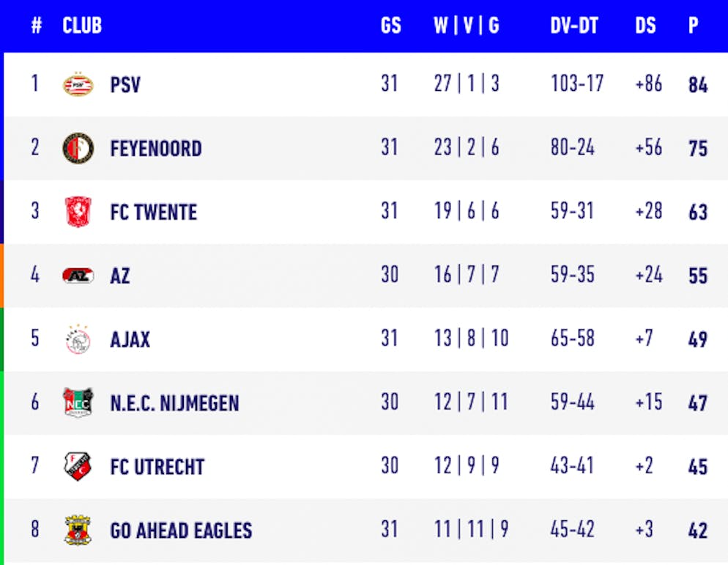Click the Feyenoord club crest icon
This screenshot has height=565, width=728.
(x=78, y=148)
